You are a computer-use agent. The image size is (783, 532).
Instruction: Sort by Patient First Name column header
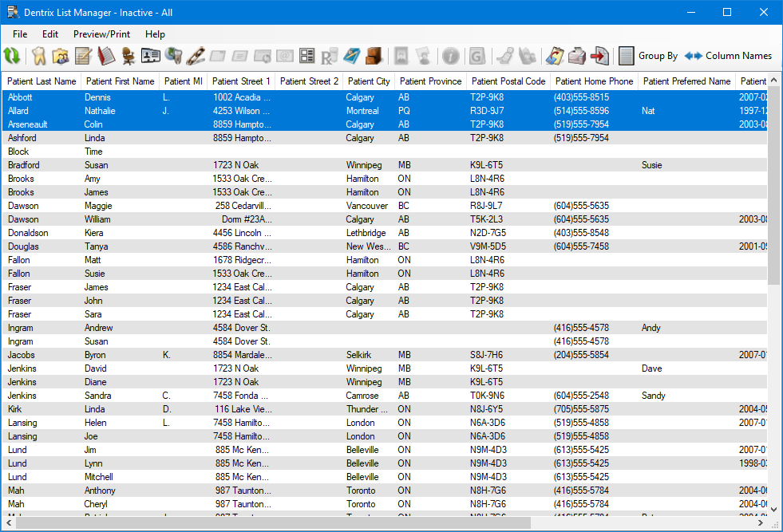[121, 81]
